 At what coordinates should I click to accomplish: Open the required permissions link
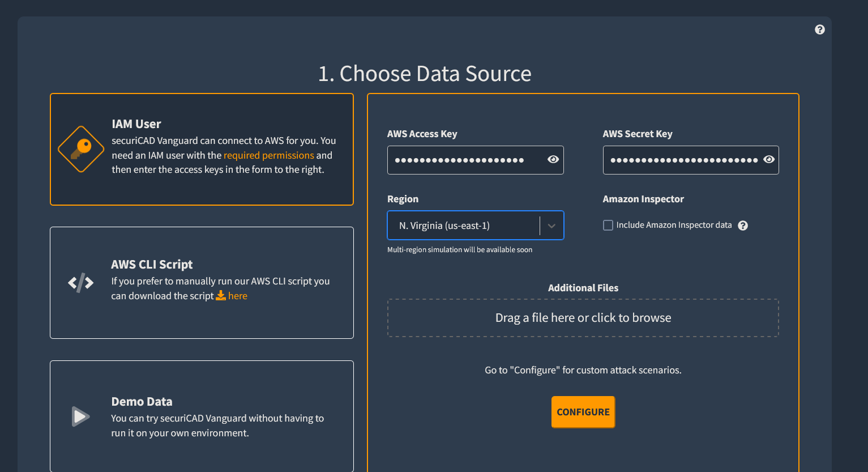(269, 155)
